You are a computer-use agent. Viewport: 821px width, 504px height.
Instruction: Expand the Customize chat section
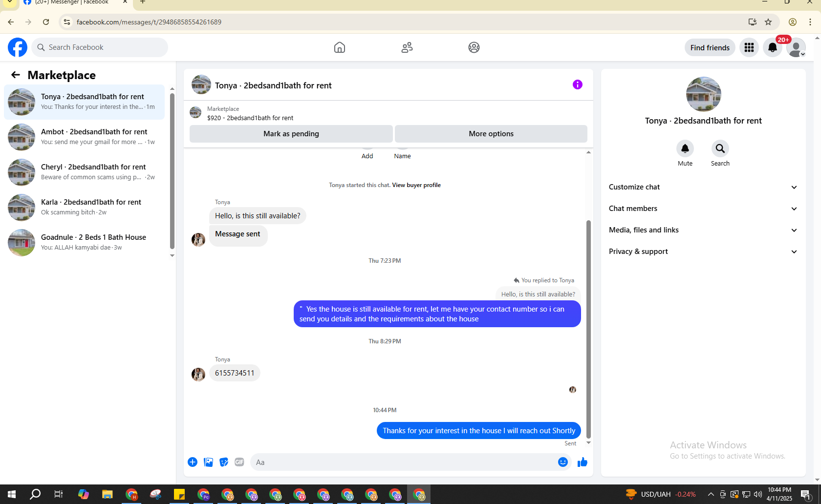[x=703, y=187]
